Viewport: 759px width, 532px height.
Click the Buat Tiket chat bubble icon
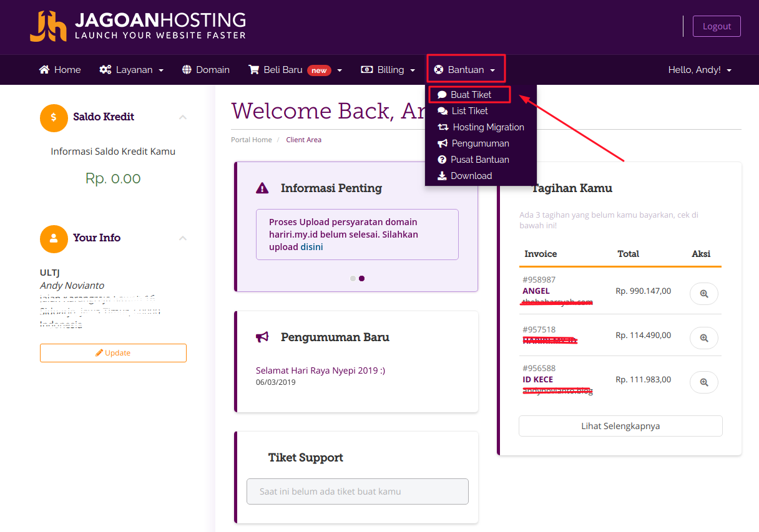pos(442,95)
